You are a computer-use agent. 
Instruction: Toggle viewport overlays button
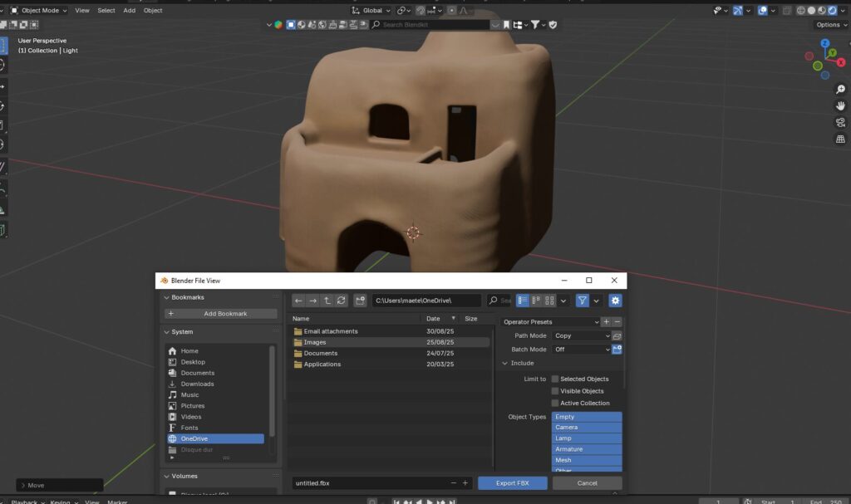coord(763,10)
